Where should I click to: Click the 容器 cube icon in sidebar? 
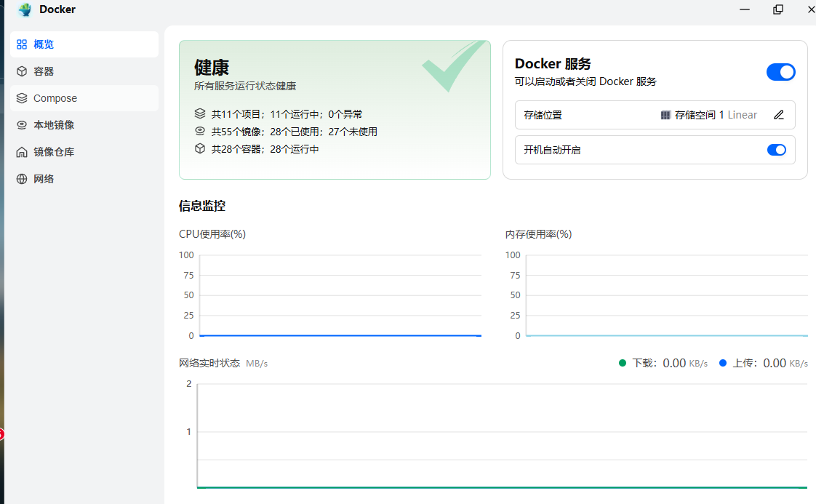click(22, 71)
